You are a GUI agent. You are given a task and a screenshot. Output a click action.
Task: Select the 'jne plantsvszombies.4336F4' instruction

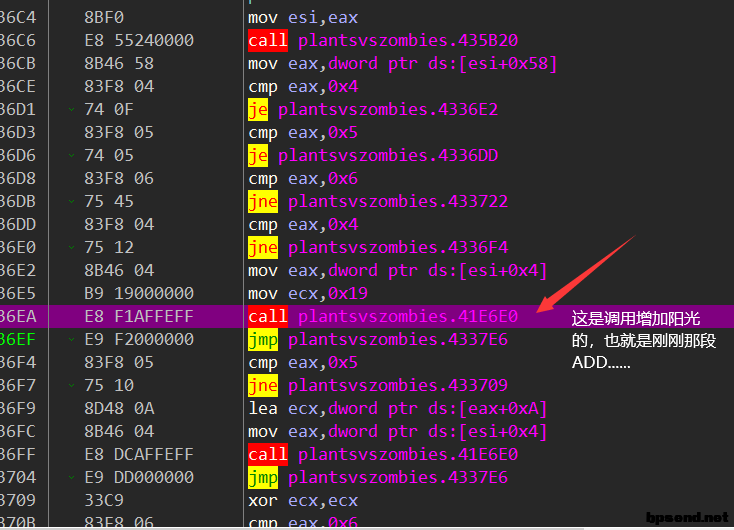pyautogui.click(x=378, y=247)
